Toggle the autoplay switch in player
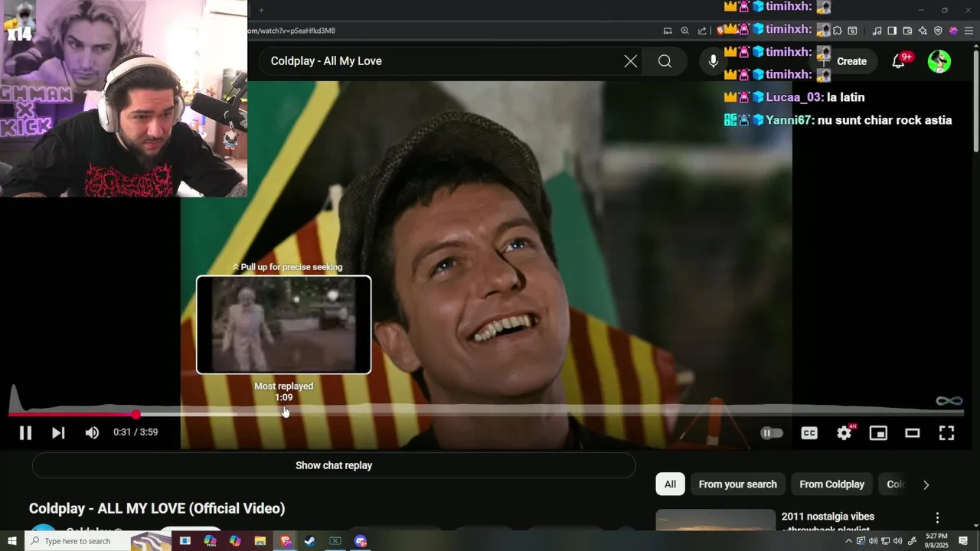The image size is (980, 551). [771, 433]
